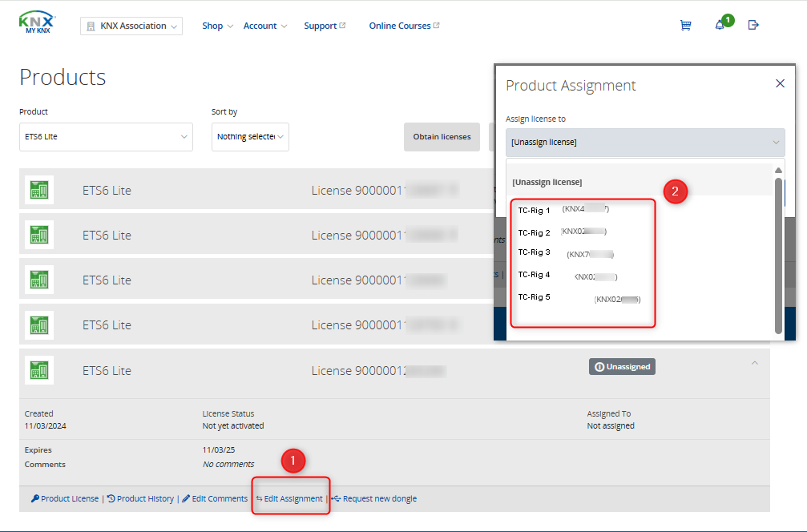Open the Online Courses link

pyautogui.click(x=404, y=26)
